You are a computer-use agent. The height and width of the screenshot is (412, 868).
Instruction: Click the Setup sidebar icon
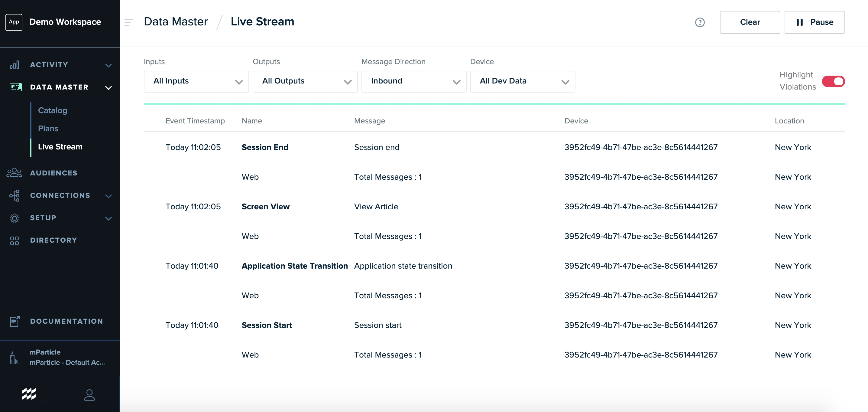pyautogui.click(x=15, y=217)
